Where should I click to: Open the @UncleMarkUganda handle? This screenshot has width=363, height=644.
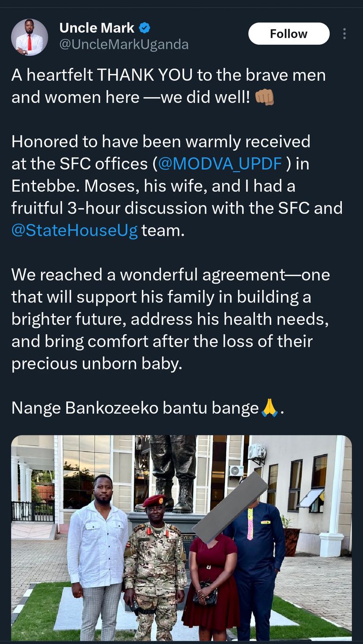tap(124, 44)
